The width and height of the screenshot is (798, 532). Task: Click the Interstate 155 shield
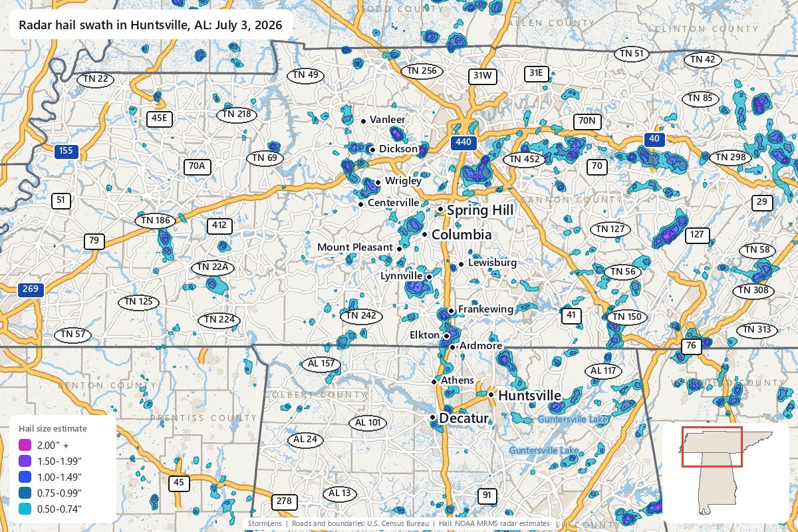66,151
